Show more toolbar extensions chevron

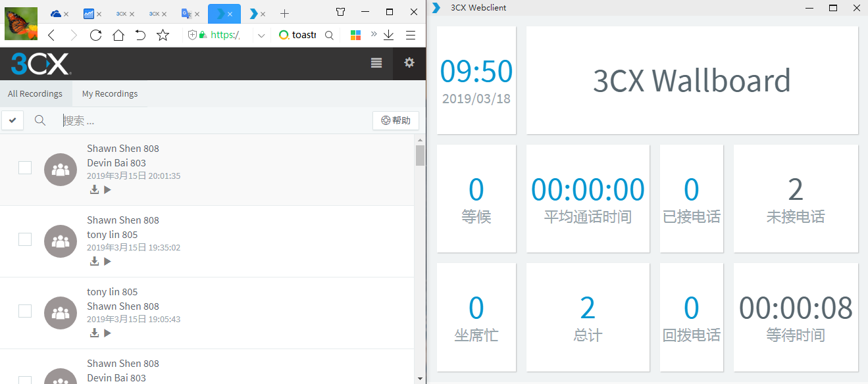[374, 34]
